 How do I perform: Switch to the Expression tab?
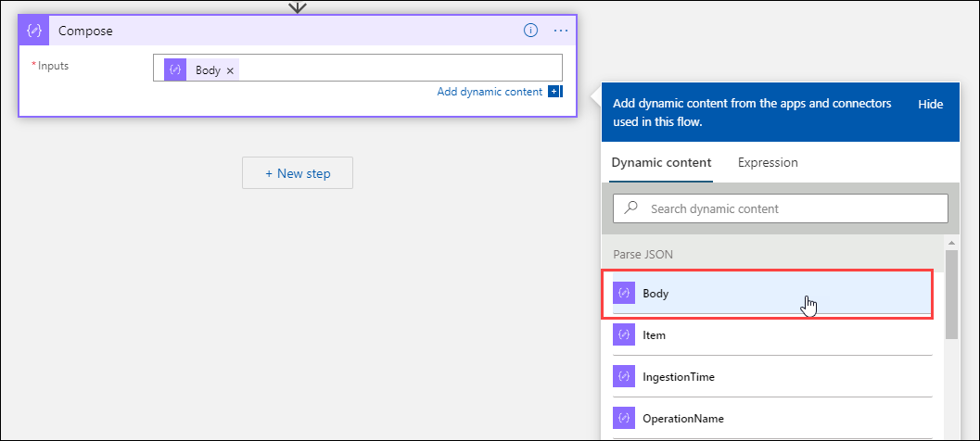(x=768, y=162)
